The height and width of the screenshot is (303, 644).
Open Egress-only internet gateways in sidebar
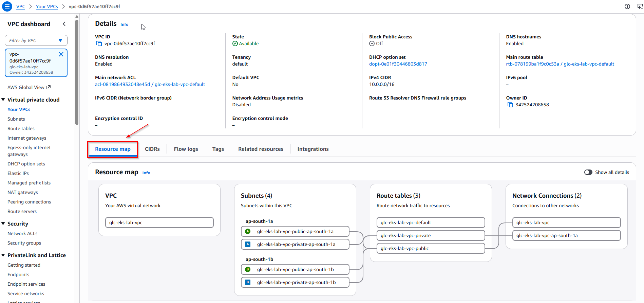[29, 151]
